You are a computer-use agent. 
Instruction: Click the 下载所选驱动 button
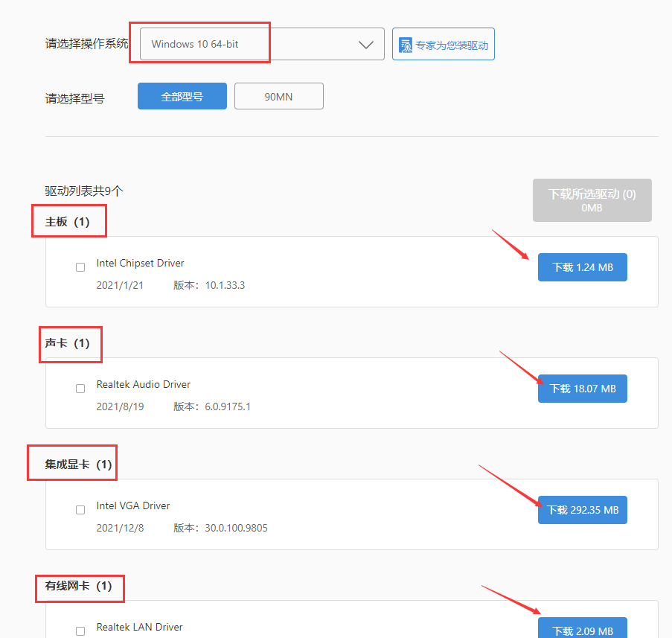pyautogui.click(x=592, y=200)
